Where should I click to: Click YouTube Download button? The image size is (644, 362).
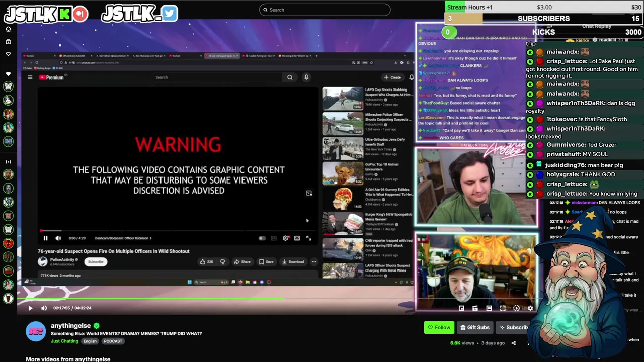pos(293,262)
